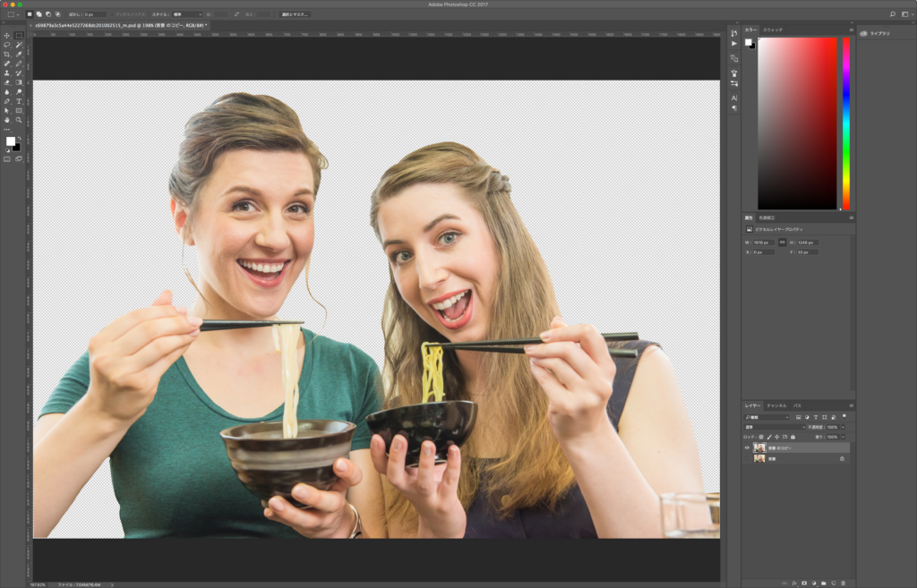Select the Magic Wand tool
Image resolution: width=917 pixels, height=588 pixels.
coord(18,45)
